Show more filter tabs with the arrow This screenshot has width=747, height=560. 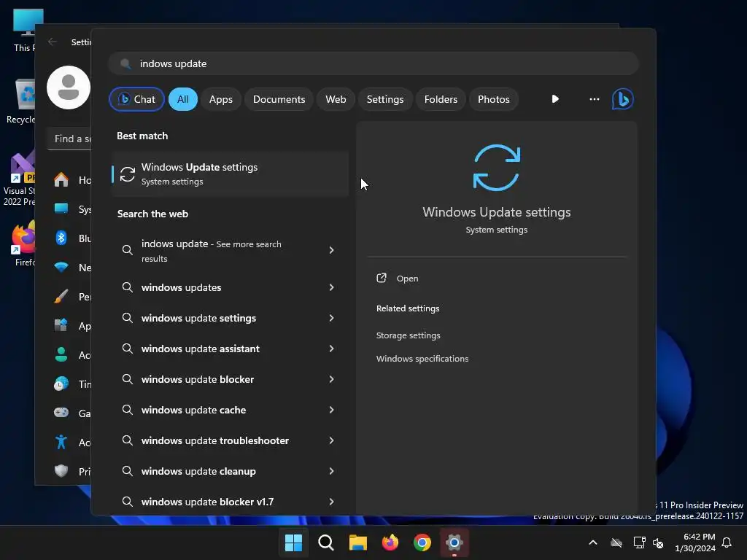pyautogui.click(x=555, y=99)
